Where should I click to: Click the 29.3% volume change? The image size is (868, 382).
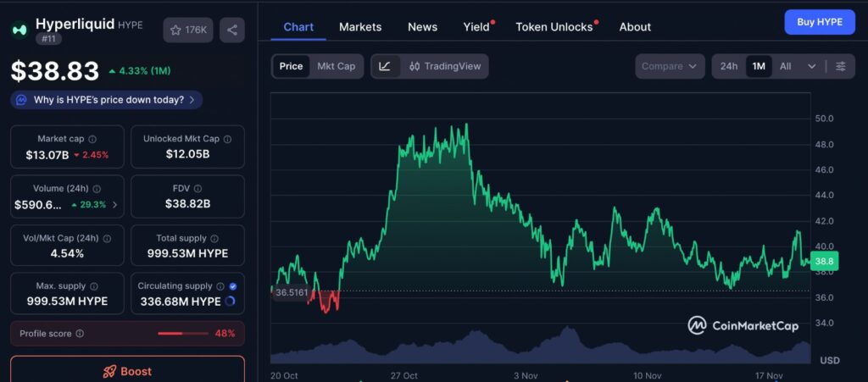coord(88,205)
